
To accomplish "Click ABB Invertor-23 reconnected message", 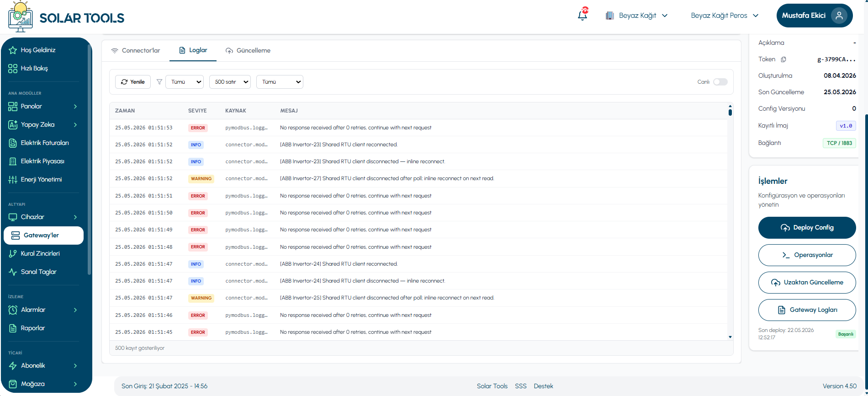I will pos(339,144).
